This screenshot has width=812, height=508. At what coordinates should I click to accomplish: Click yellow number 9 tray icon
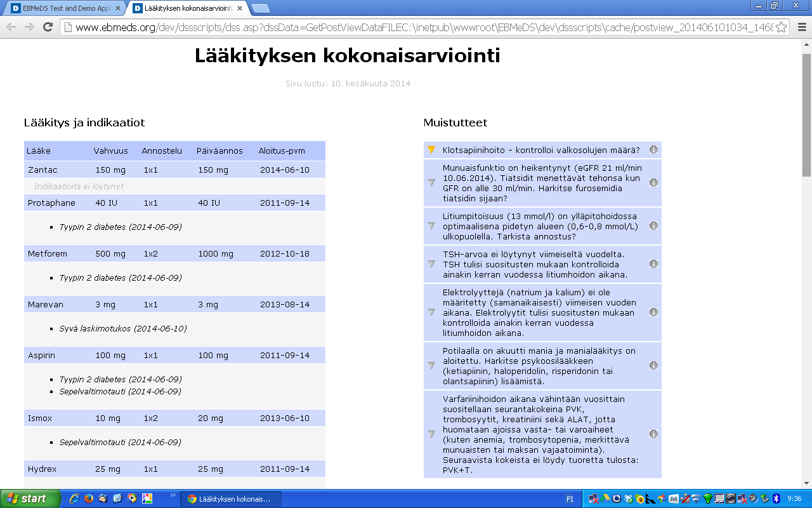[x=640, y=499]
